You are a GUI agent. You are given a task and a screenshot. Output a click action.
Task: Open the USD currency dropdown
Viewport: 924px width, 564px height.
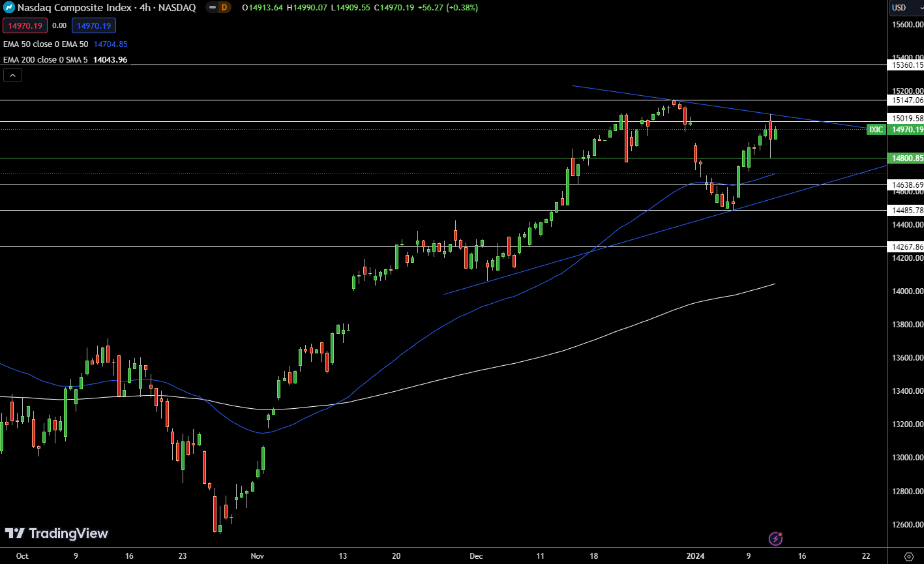coord(907,8)
